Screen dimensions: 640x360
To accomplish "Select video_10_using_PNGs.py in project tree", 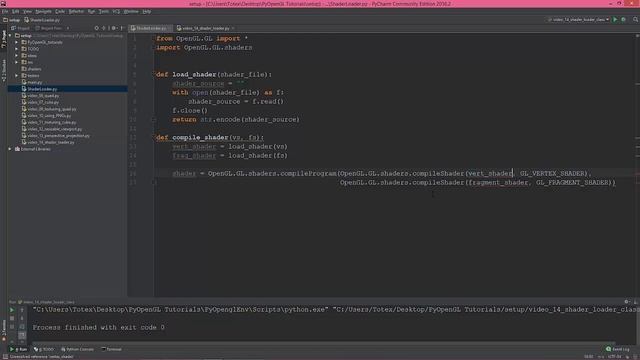I will tap(47, 116).
